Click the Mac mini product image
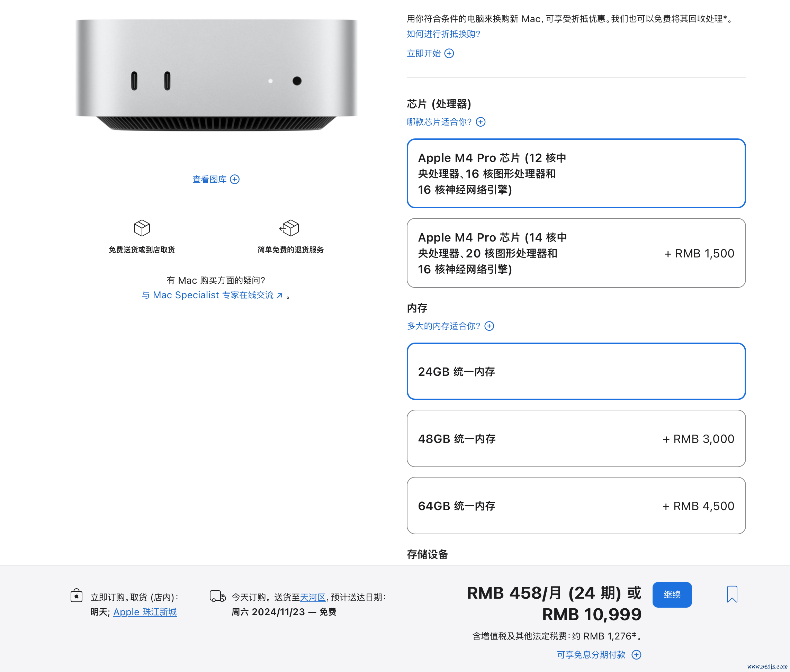The image size is (790, 672). click(216, 75)
